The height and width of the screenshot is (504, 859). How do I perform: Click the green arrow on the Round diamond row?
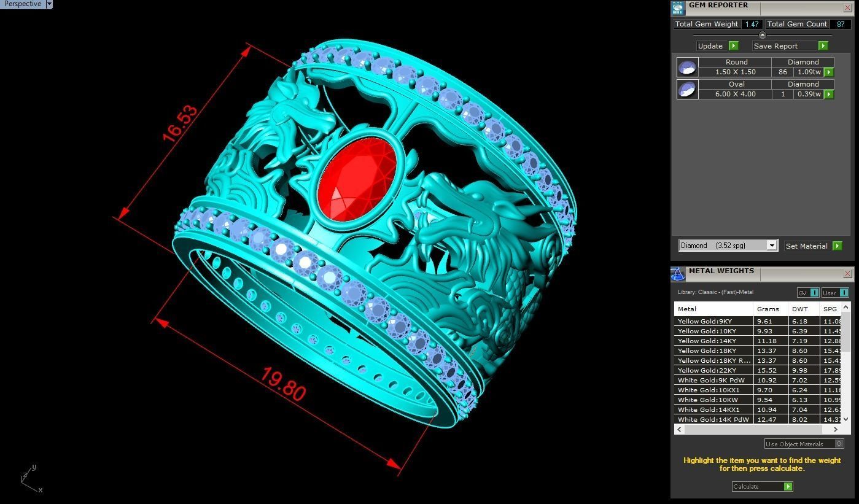coord(829,72)
